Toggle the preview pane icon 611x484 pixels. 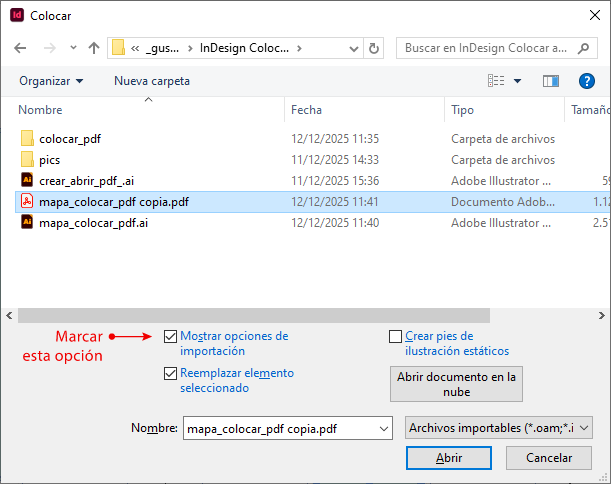[551, 81]
